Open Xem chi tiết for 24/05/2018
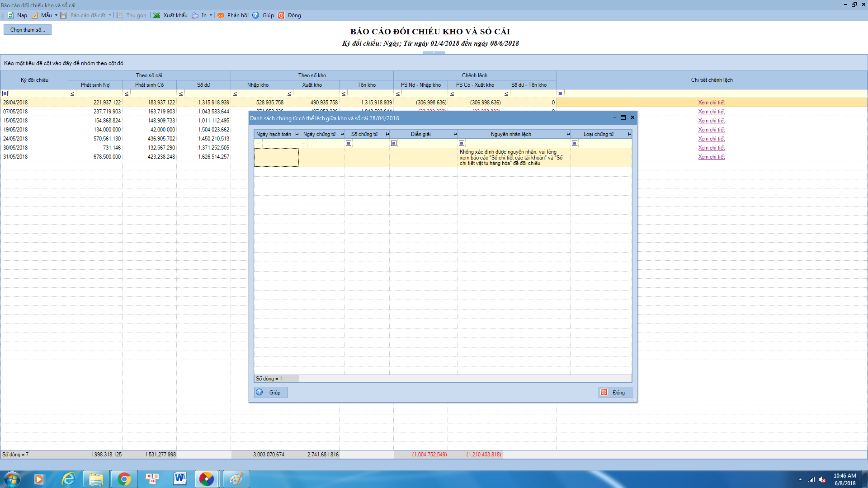The width and height of the screenshot is (868, 488). coord(711,139)
